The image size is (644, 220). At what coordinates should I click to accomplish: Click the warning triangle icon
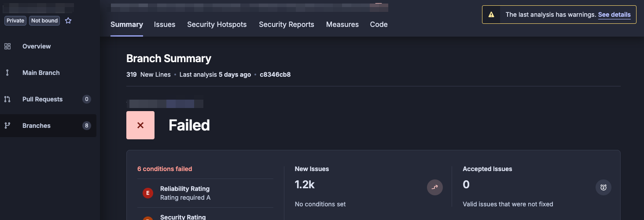[491, 15]
